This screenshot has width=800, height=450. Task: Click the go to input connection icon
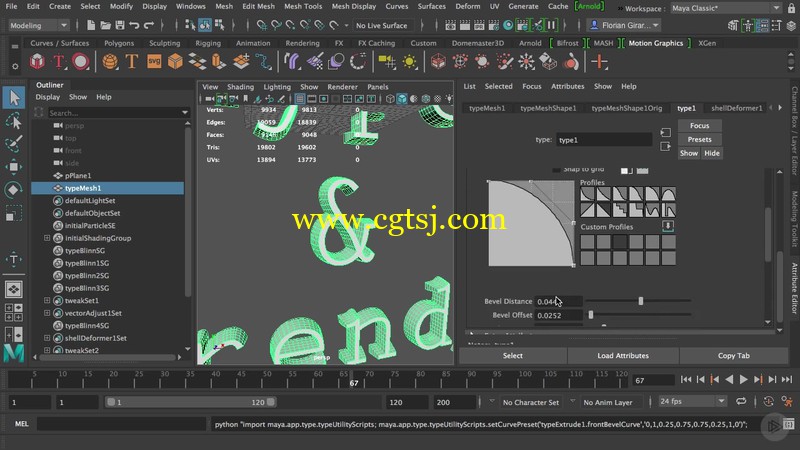click(665, 133)
